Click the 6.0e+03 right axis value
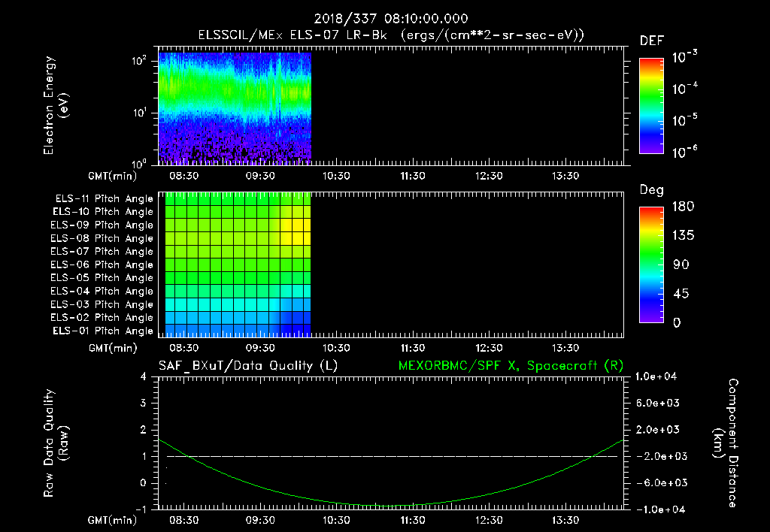Viewport: 770px width, 532px height. 657,403
